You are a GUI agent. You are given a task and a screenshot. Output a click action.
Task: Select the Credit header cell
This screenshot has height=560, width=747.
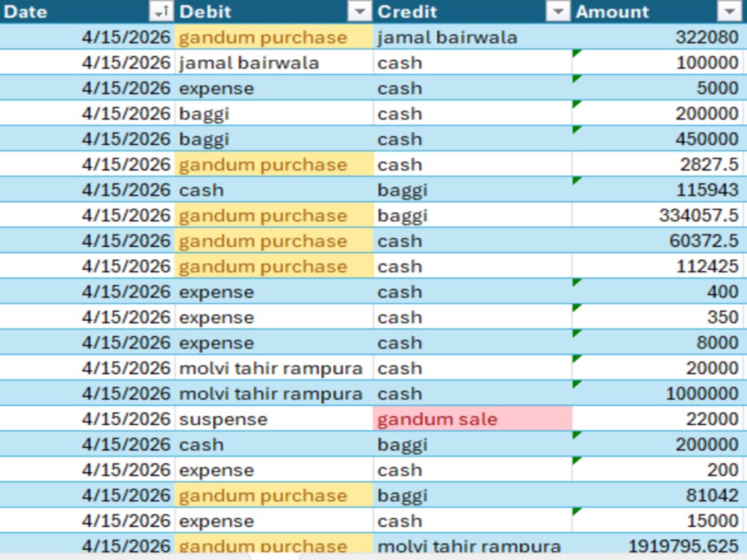coord(473,11)
